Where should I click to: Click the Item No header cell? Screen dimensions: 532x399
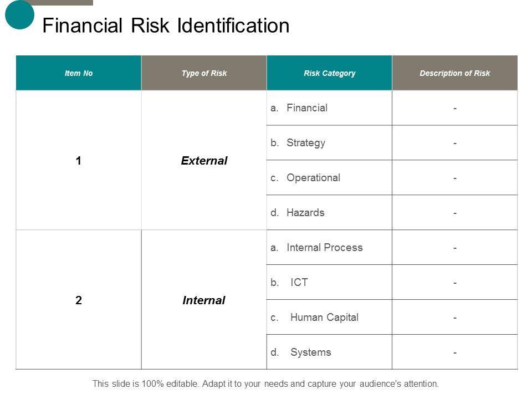(79, 73)
